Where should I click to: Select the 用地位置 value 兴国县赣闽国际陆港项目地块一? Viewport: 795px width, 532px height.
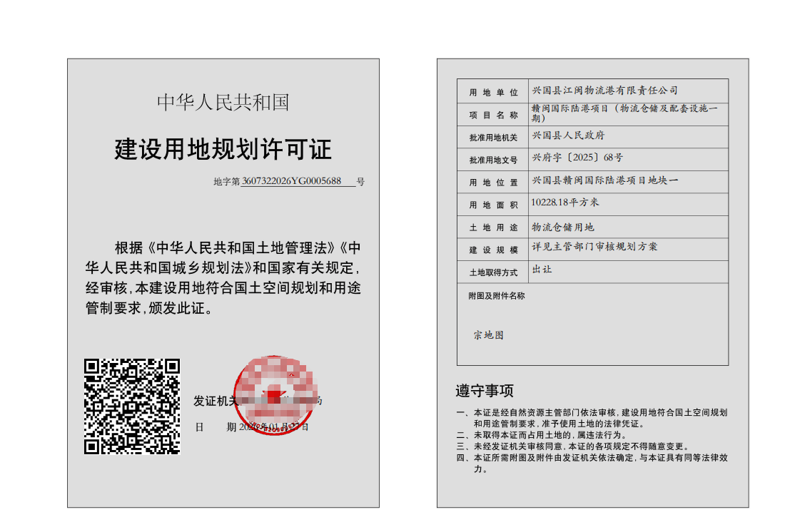605,180
